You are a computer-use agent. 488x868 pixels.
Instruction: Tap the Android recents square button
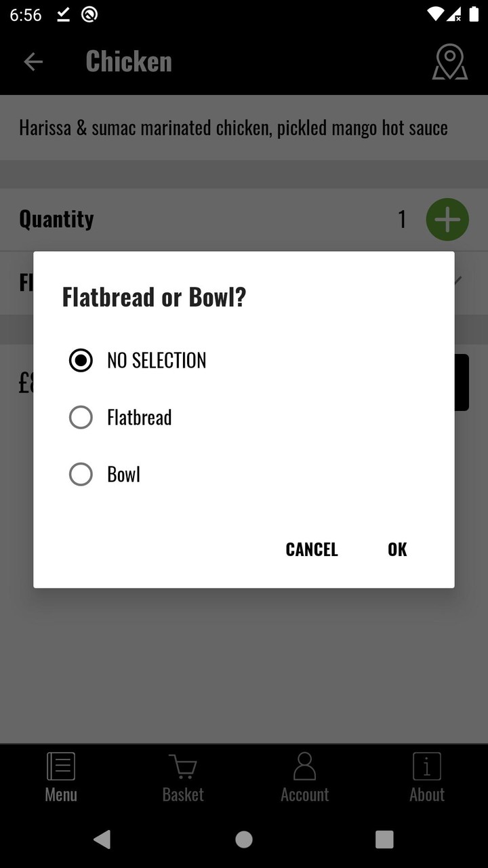(x=384, y=840)
